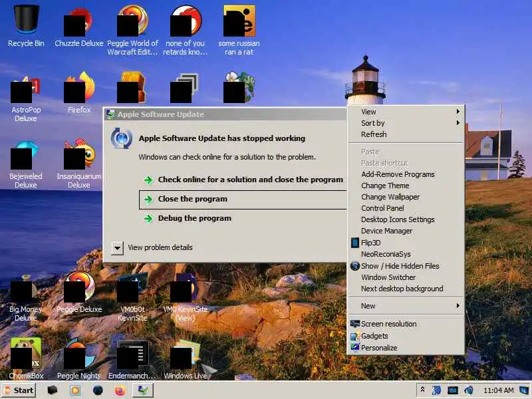Image resolution: width=532 pixels, height=399 pixels.
Task: Open the Start menu
Action: [19, 390]
